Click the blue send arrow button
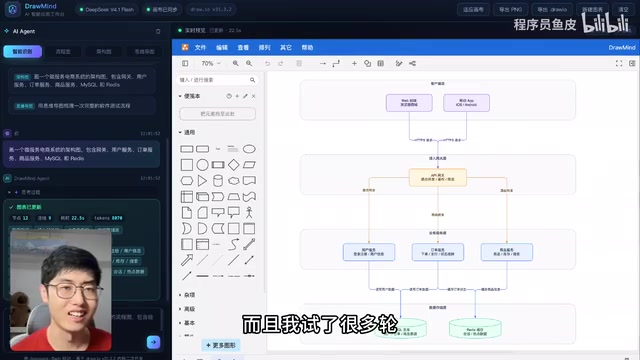This screenshot has width=640, height=360. pos(153,342)
